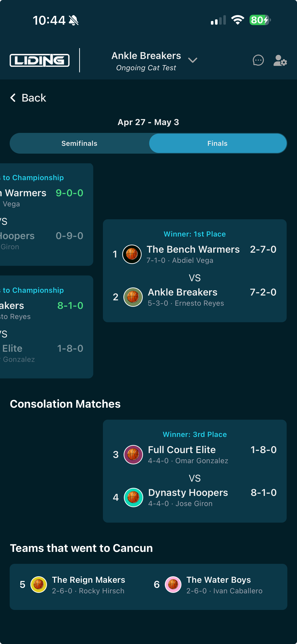Select the Finals tab
The width and height of the screenshot is (297, 644).
click(218, 143)
